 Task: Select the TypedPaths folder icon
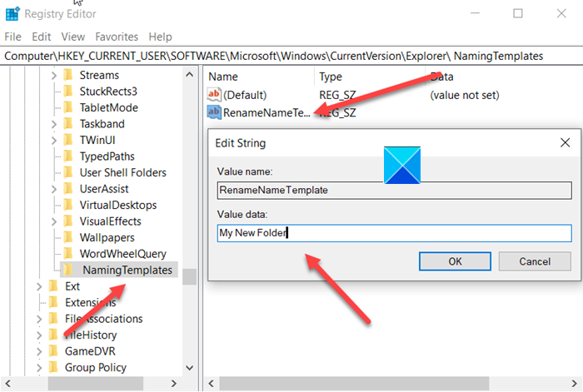(68, 156)
